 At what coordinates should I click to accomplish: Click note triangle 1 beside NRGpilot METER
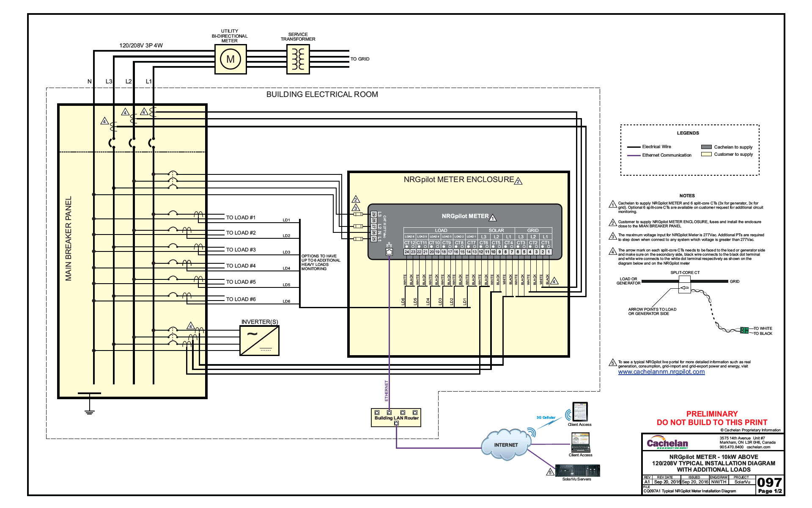pos(493,218)
